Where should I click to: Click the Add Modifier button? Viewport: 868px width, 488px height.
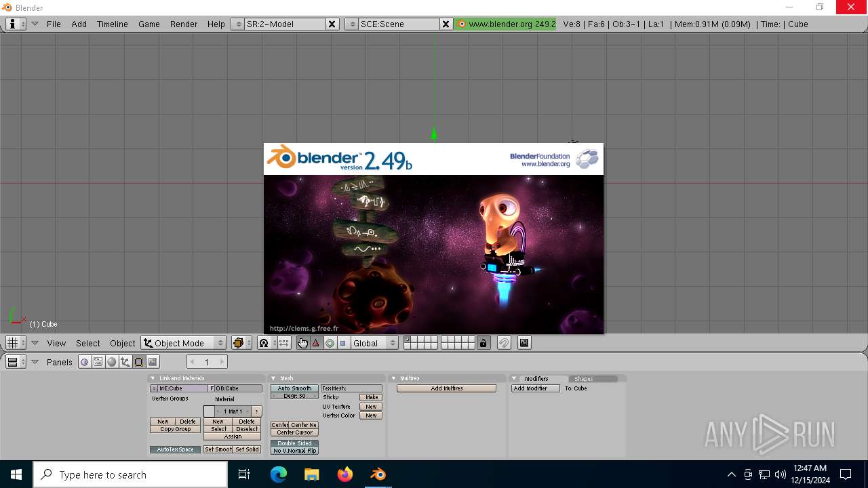pos(536,388)
